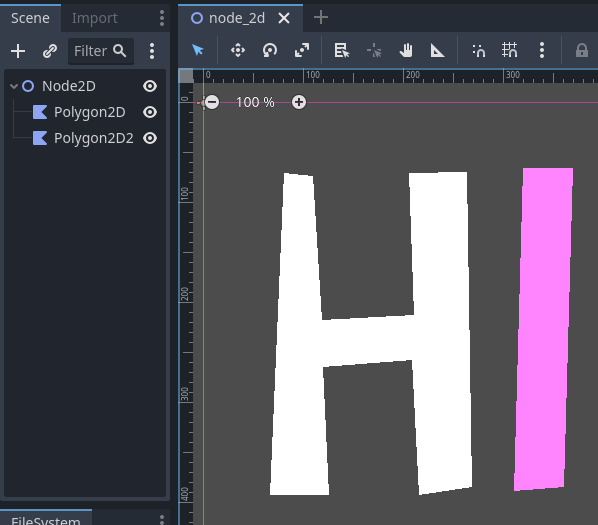Viewport: 598px width, 525px height.
Task: Zoom out the viewport with minus button
Action: coord(212,102)
